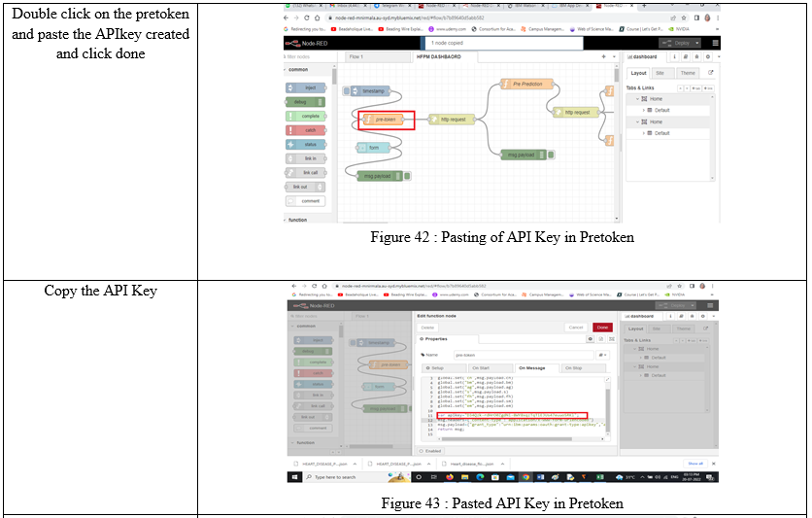This screenshot has width=812, height=518.
Task: Expand second Default group in Figure 42 tree
Action: (644, 133)
